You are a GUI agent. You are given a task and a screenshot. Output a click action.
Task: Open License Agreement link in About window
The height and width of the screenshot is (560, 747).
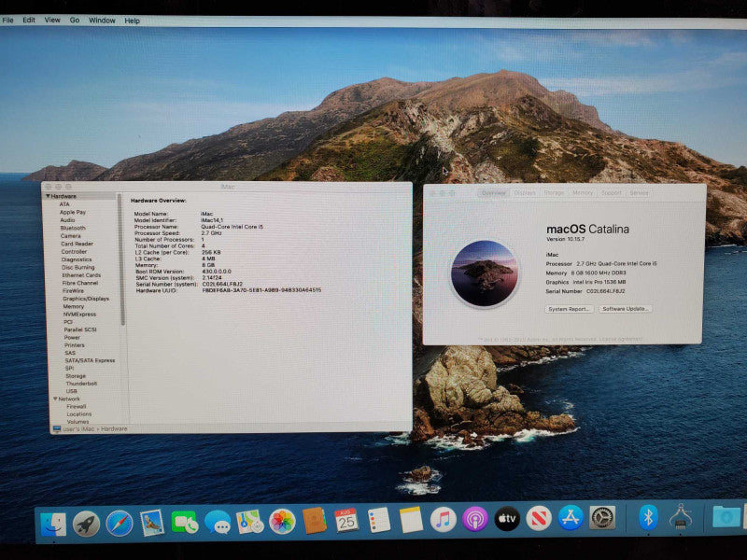pos(620,339)
